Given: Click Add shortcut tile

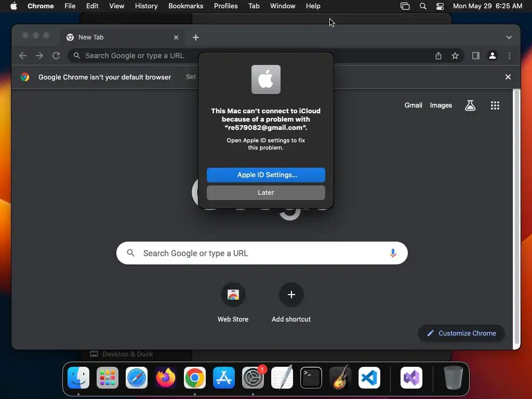Looking at the screenshot, I should click(x=291, y=302).
